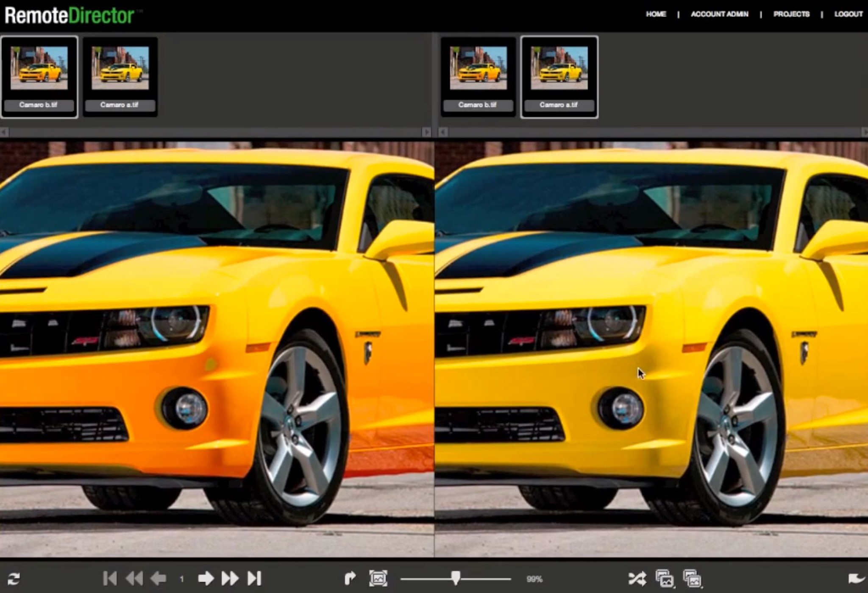Click the double-right fast-forward pages arrow
The image size is (868, 593).
230,578
